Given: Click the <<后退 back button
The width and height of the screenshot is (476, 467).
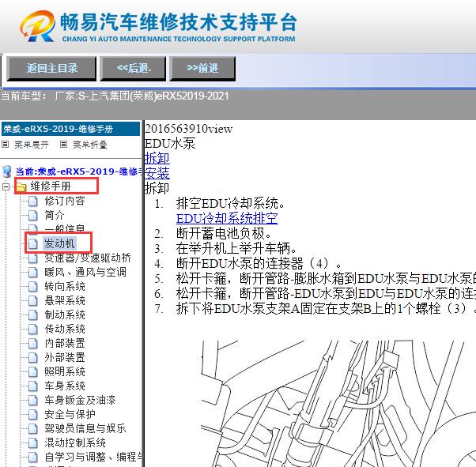Looking at the screenshot, I should [x=134, y=69].
